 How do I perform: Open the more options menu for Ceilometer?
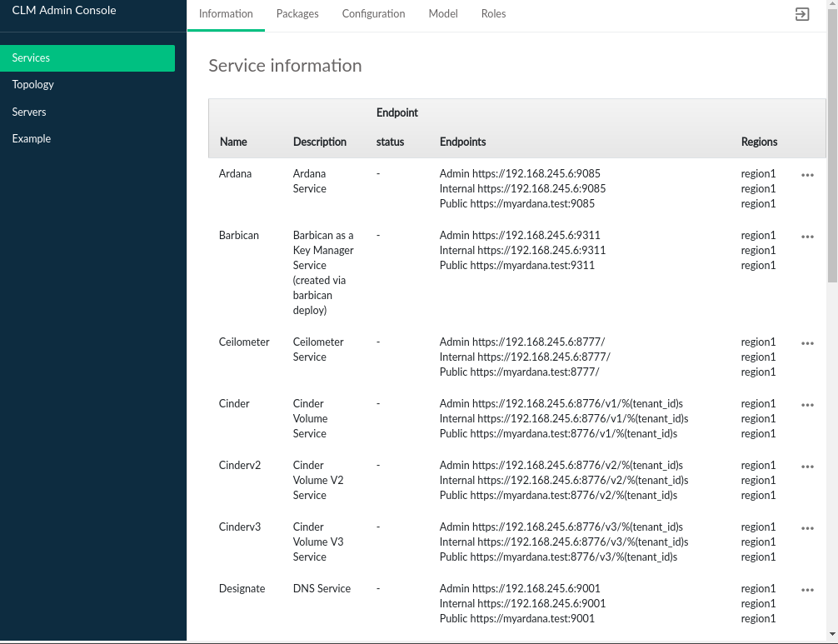(x=807, y=343)
